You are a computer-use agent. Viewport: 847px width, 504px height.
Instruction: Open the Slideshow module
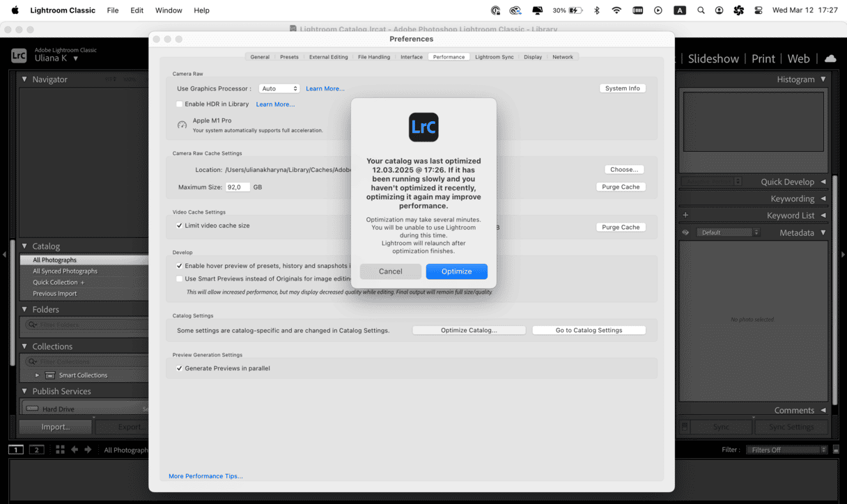point(713,58)
